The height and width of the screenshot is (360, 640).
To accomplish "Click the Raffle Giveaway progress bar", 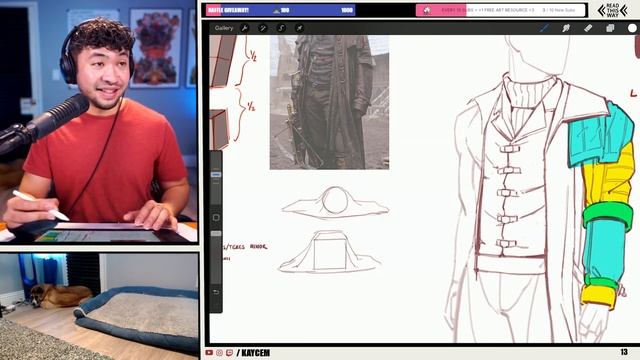I will (x=280, y=10).
